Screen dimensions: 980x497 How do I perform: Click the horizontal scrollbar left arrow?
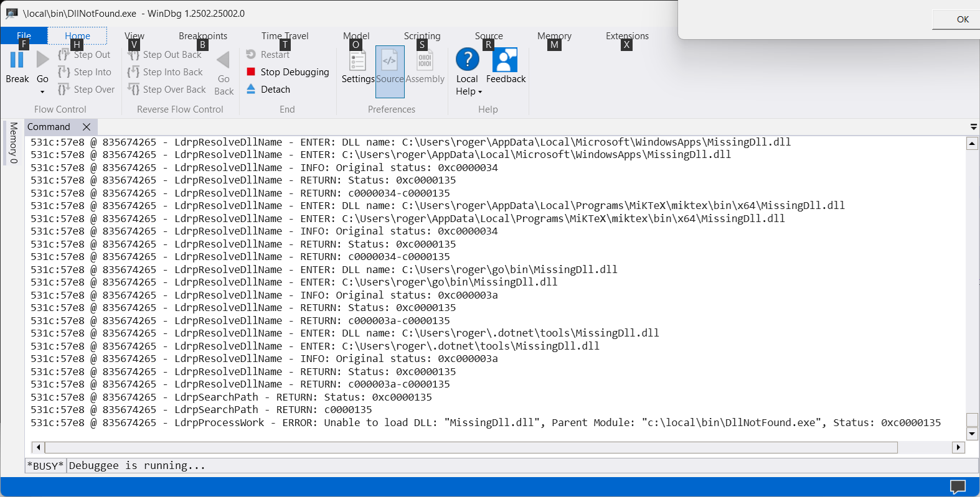tap(38, 447)
